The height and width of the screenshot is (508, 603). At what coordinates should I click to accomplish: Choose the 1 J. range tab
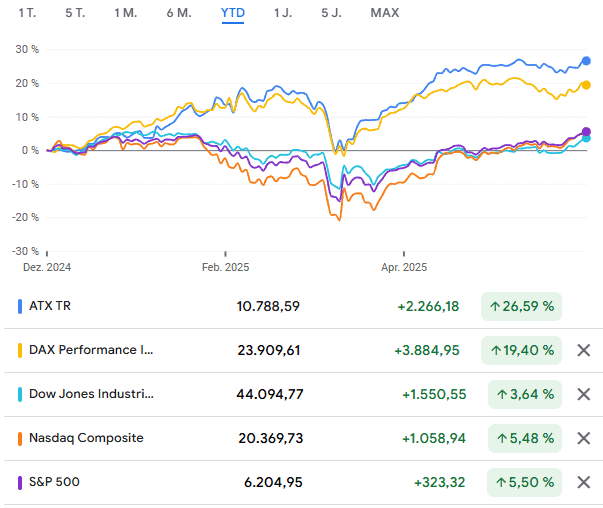[x=283, y=13]
